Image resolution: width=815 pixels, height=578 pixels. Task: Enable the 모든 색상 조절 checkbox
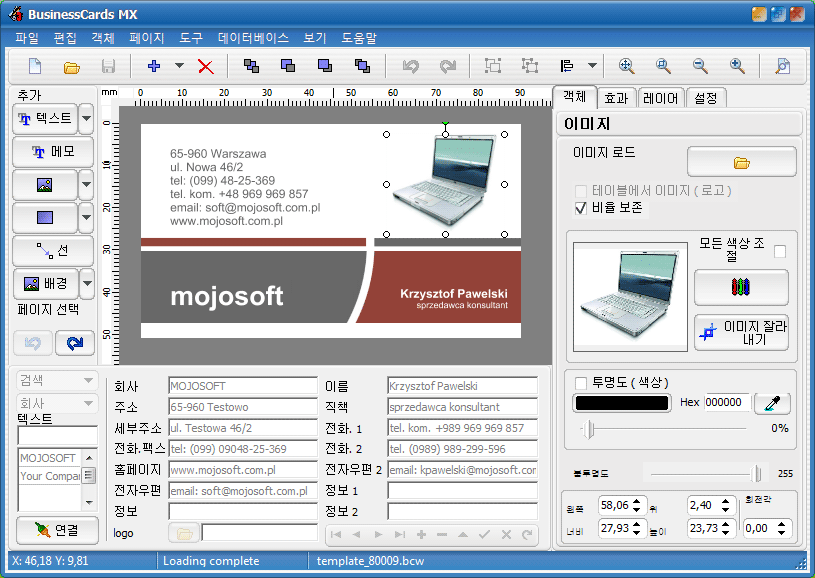point(780,252)
